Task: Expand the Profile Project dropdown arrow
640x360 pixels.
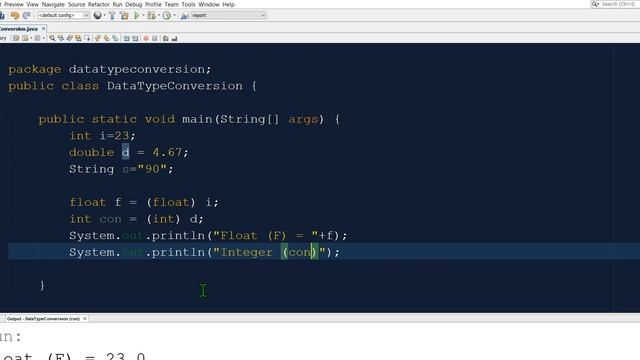Action: point(174,16)
